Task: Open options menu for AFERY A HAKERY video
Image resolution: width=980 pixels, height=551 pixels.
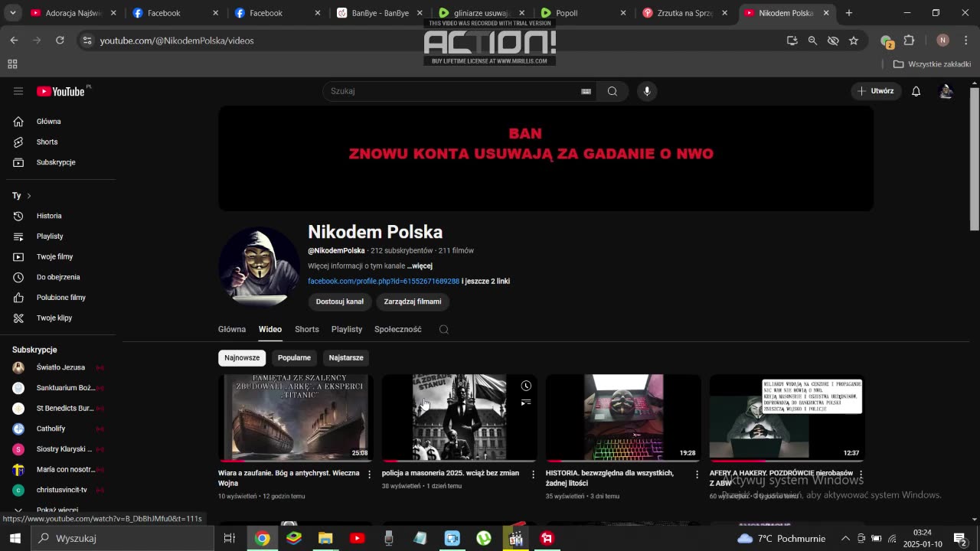Action: 861,474
